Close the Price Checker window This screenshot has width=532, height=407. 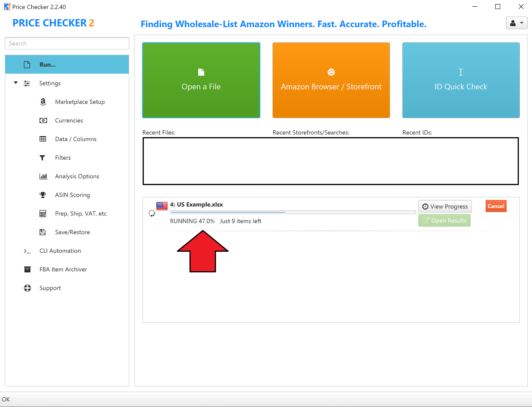pos(521,7)
